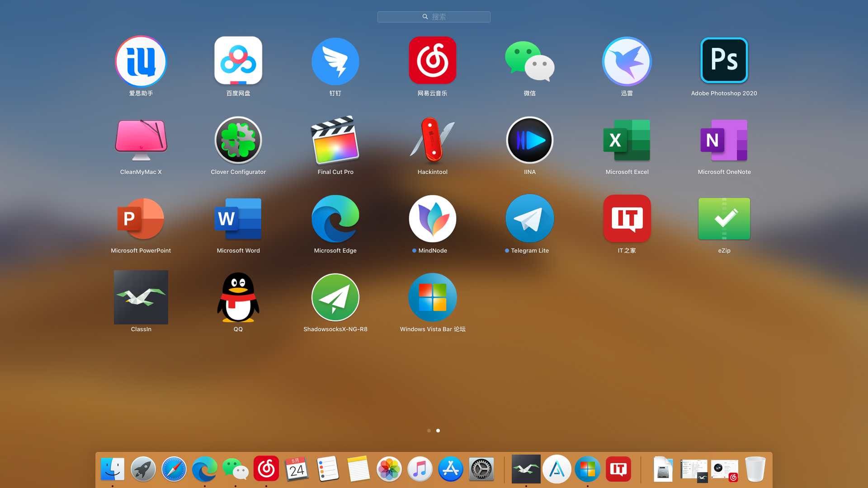Launch Final Cut Pro
This screenshot has height=488, width=868.
(335, 140)
